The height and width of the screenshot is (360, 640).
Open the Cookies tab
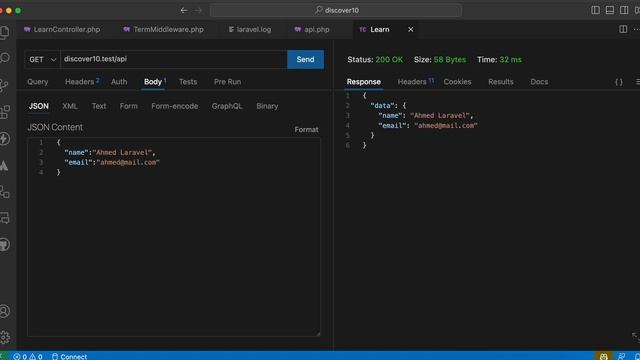[x=457, y=82]
